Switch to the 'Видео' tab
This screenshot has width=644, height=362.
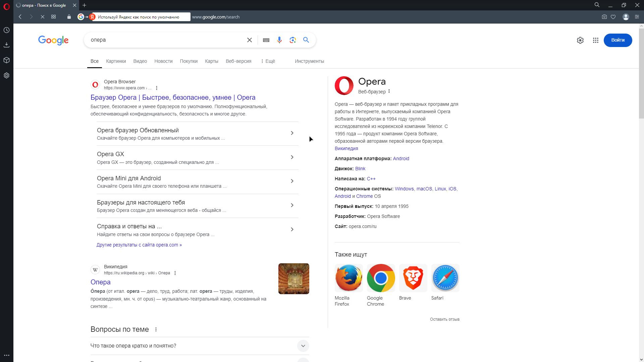coord(140,61)
